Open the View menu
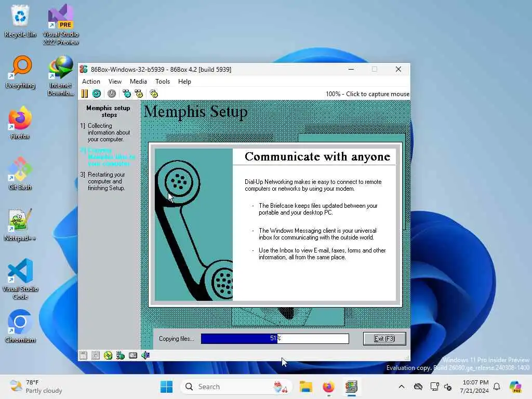Image resolution: width=532 pixels, height=399 pixels. coord(115,82)
